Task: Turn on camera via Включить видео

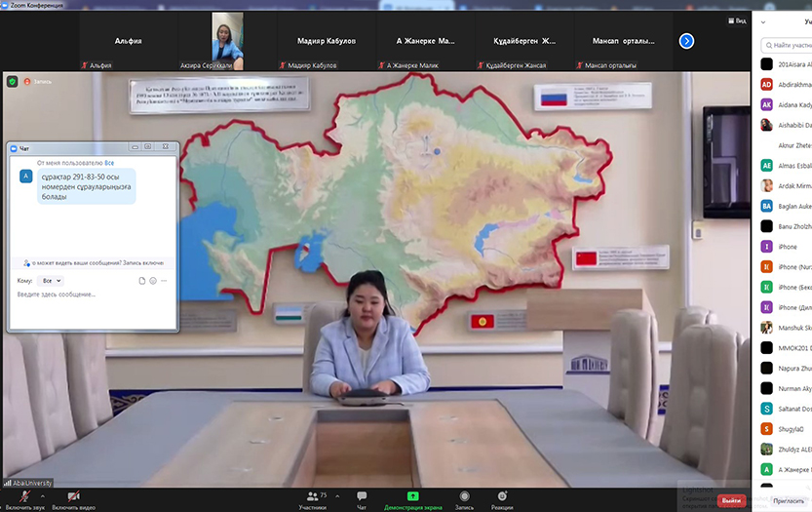Action: point(72,496)
